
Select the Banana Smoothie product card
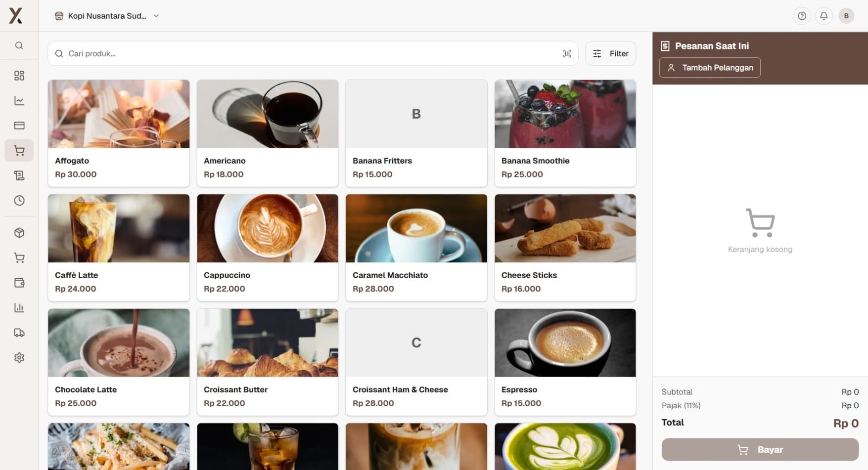click(565, 133)
